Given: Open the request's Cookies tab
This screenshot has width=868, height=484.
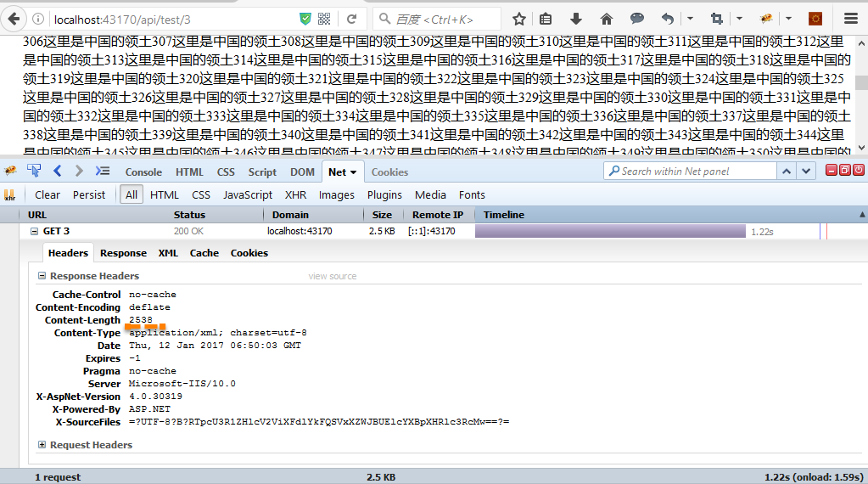Looking at the screenshot, I should (x=249, y=253).
